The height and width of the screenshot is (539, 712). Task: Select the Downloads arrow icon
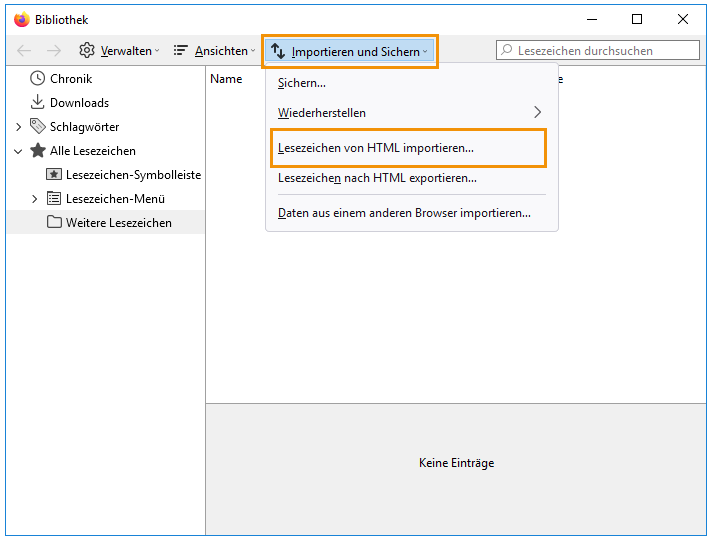point(37,102)
